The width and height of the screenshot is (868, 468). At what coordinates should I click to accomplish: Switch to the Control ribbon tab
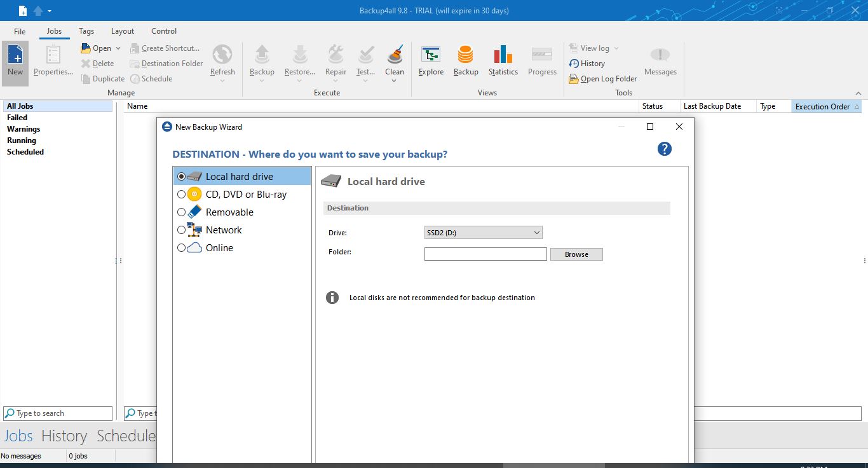(x=164, y=31)
